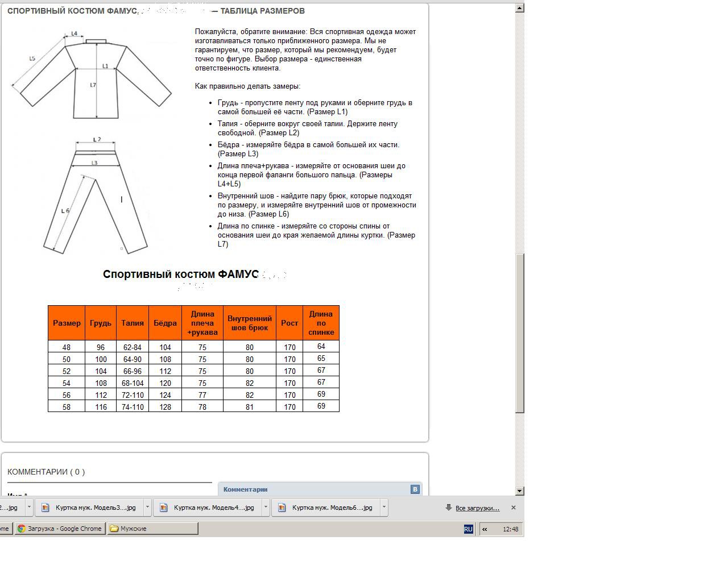Open dropdown for Куртка муж. Модель3 download
Screen dimensions: 728x582
click(147, 508)
